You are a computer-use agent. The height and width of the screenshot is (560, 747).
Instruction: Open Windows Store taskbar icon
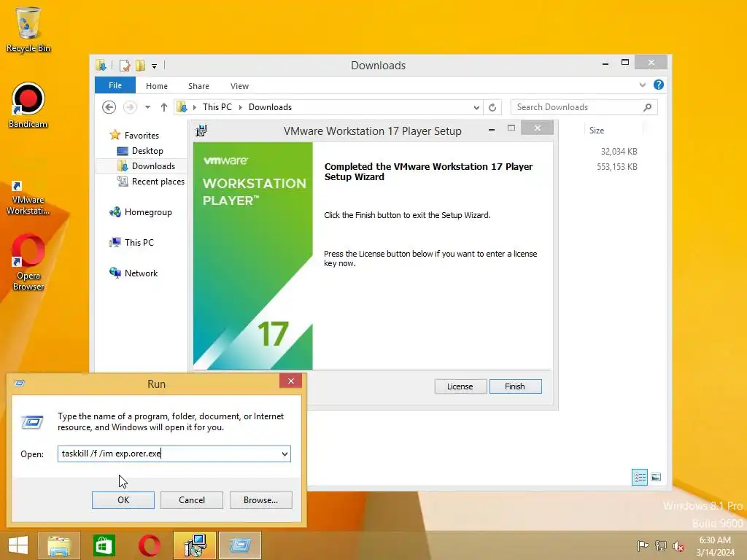coord(104,545)
